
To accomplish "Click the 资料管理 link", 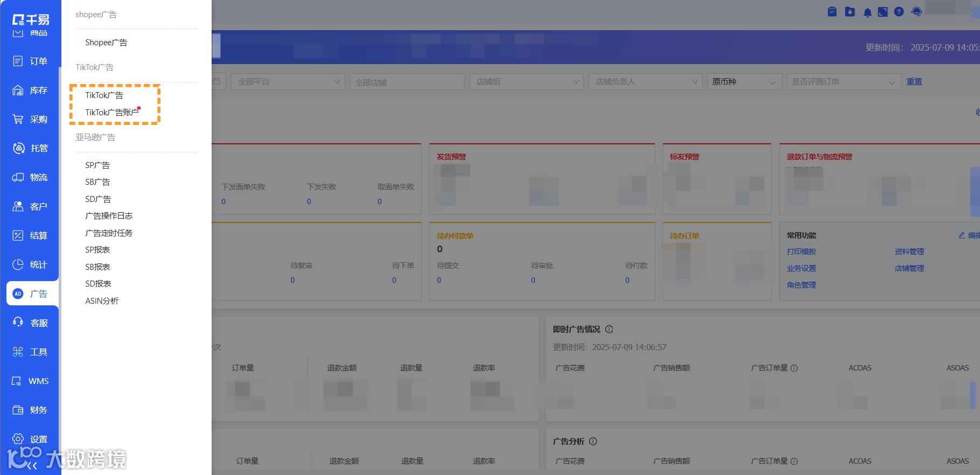I will (909, 252).
